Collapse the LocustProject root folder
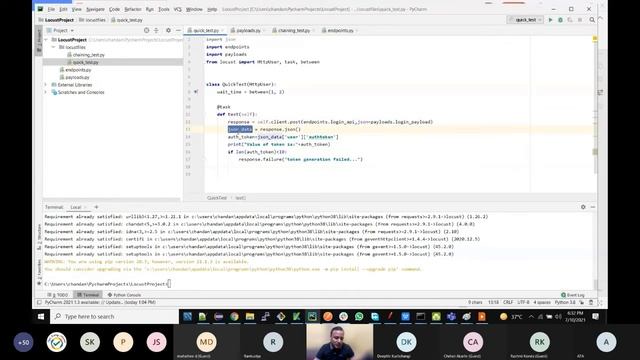640x360 pixels. tap(46, 40)
